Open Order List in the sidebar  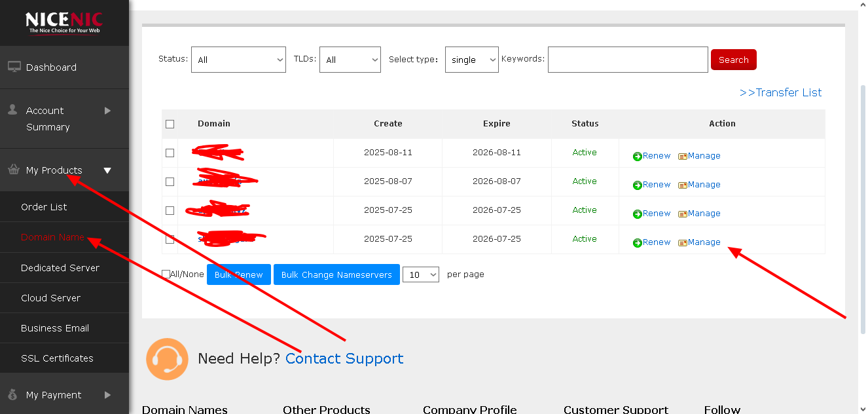coord(44,207)
